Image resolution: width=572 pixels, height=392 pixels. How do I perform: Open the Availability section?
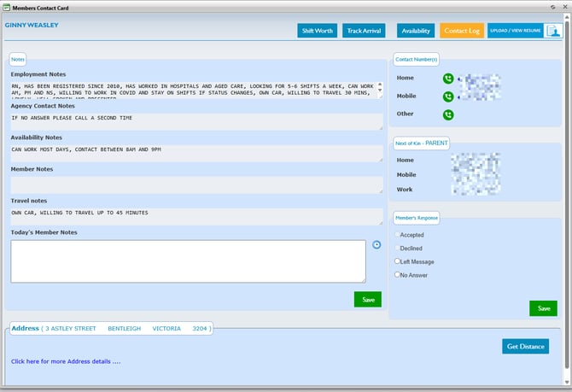click(x=416, y=31)
